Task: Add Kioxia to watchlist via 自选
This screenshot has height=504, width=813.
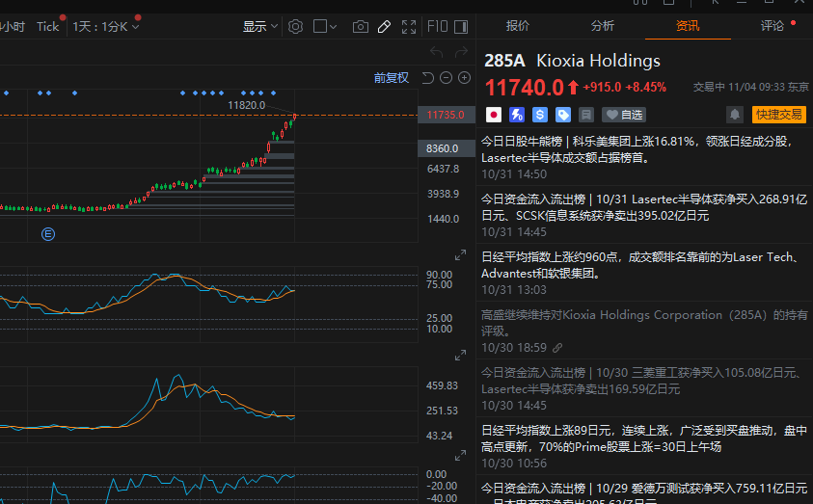Action: tap(625, 115)
